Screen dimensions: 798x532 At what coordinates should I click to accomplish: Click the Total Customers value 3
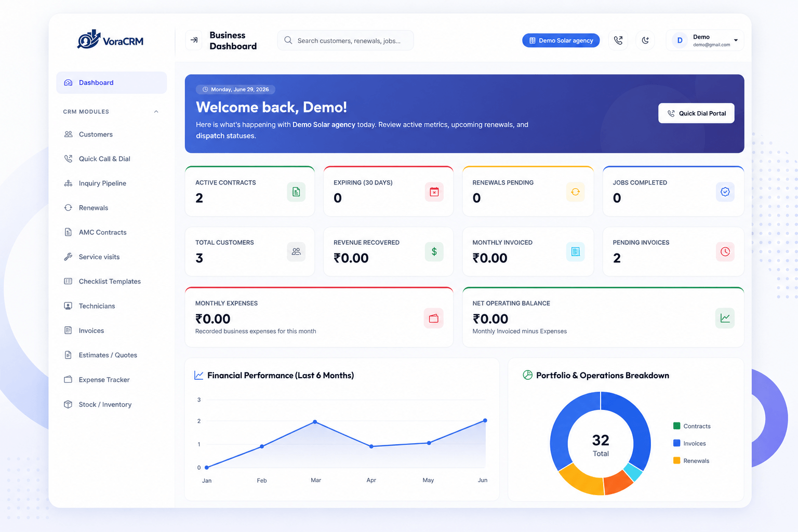point(199,258)
